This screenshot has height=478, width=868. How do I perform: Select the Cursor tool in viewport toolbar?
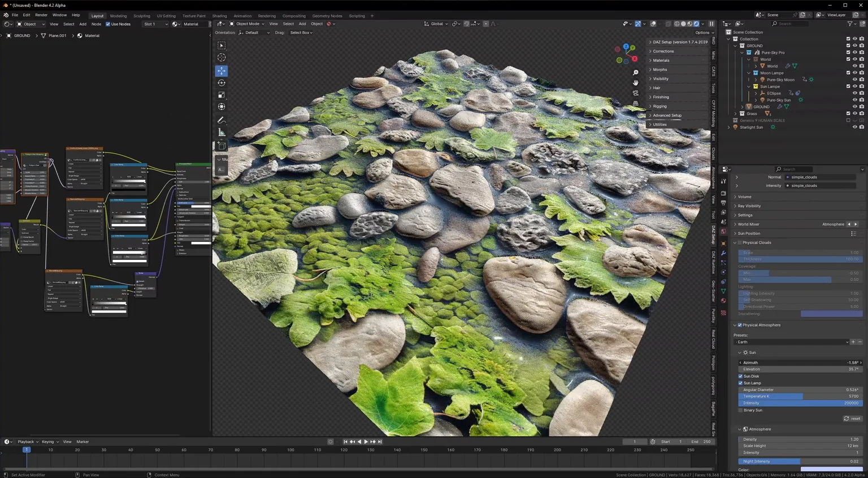tap(222, 58)
